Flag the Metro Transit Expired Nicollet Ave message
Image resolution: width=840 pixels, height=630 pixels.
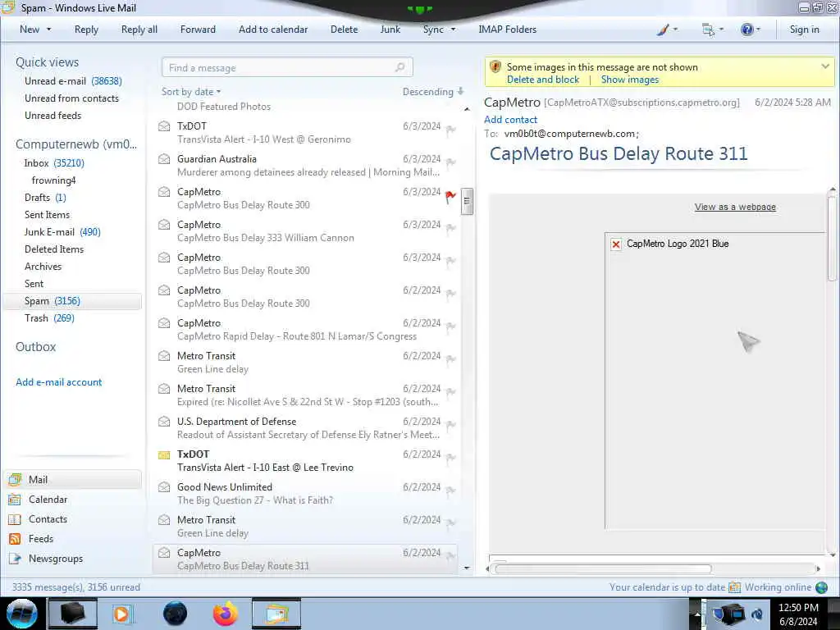pyautogui.click(x=450, y=393)
